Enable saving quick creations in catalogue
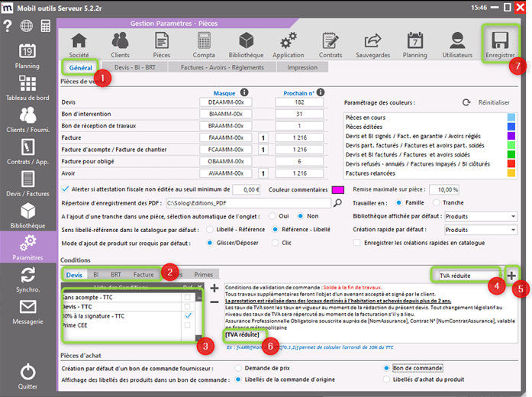This screenshot has width=532, height=397. 358,243
